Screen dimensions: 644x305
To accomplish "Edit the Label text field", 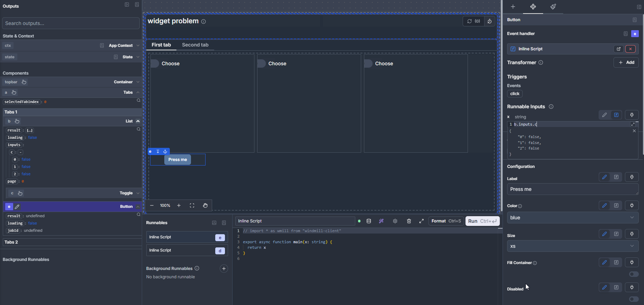I will (x=573, y=189).
